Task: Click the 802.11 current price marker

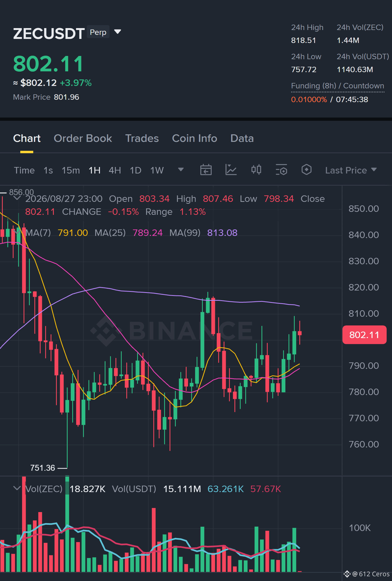Action: point(364,335)
